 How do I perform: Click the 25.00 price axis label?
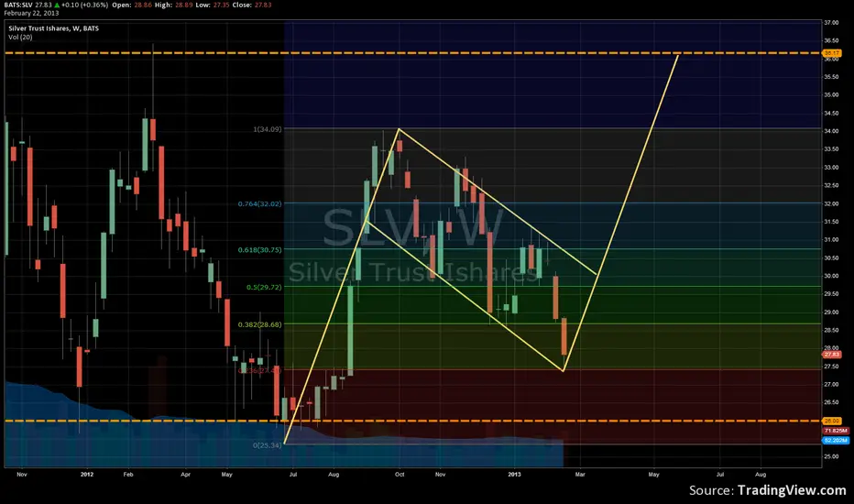(831, 456)
